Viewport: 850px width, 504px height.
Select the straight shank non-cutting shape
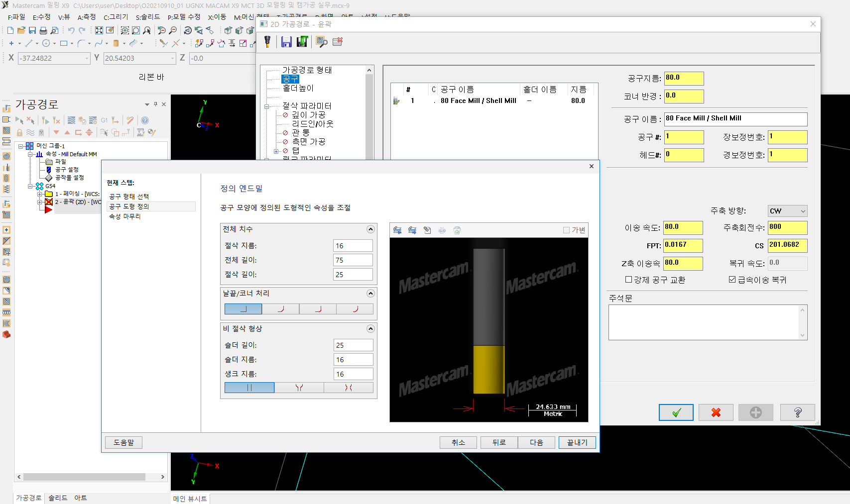[x=249, y=388]
